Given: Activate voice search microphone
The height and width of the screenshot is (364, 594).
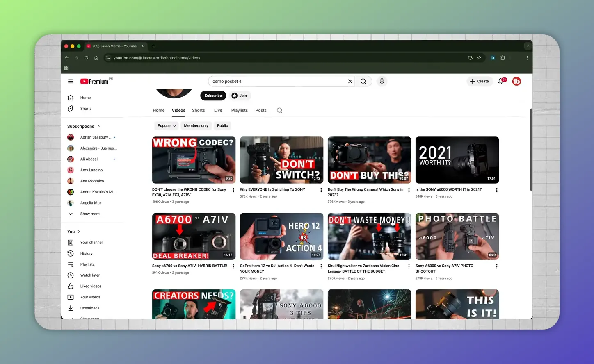Looking at the screenshot, I should (x=382, y=81).
